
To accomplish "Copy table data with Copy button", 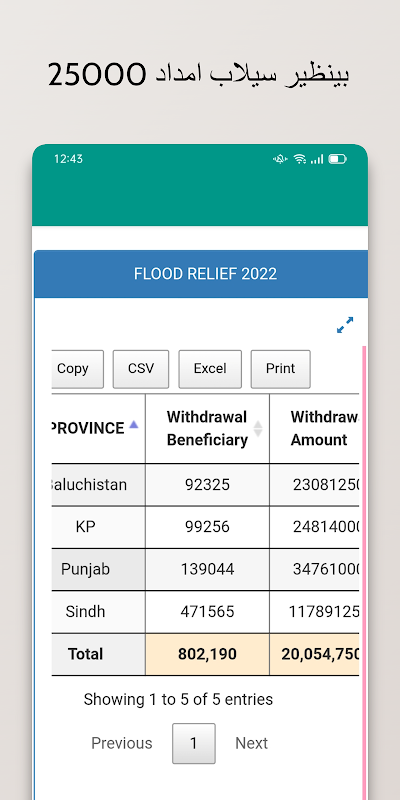I will (x=78, y=369).
